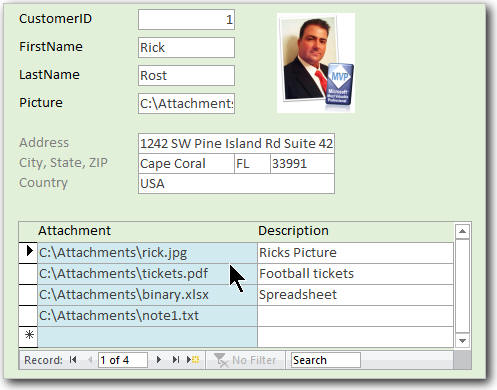The width and height of the screenshot is (497, 390).
Task: Click the new row Attachment cell
Action: [147, 337]
